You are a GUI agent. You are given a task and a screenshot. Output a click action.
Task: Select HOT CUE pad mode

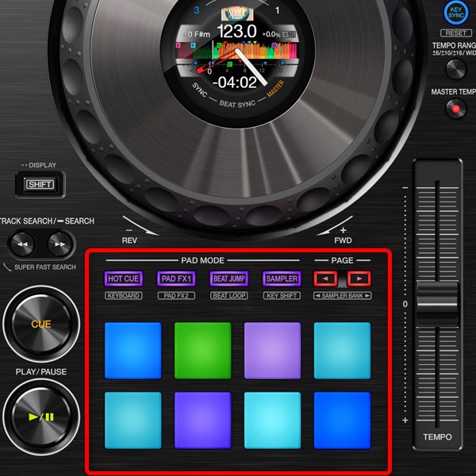click(x=124, y=278)
